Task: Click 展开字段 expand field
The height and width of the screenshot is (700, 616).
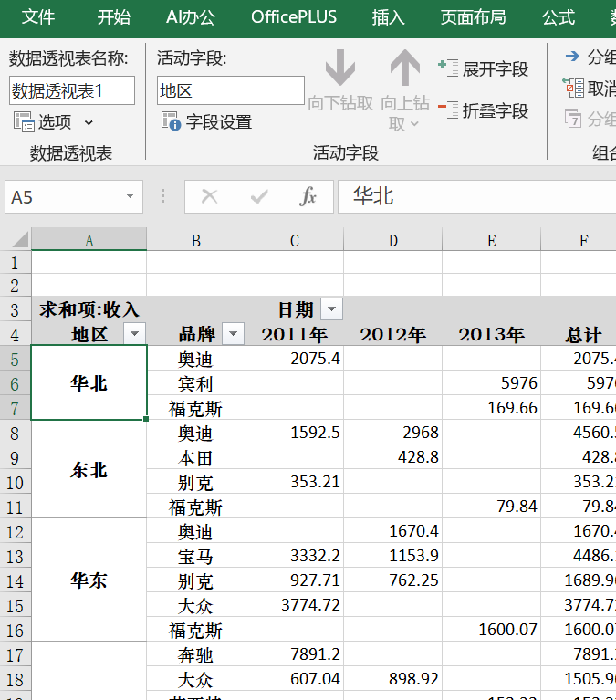Action: point(483,68)
